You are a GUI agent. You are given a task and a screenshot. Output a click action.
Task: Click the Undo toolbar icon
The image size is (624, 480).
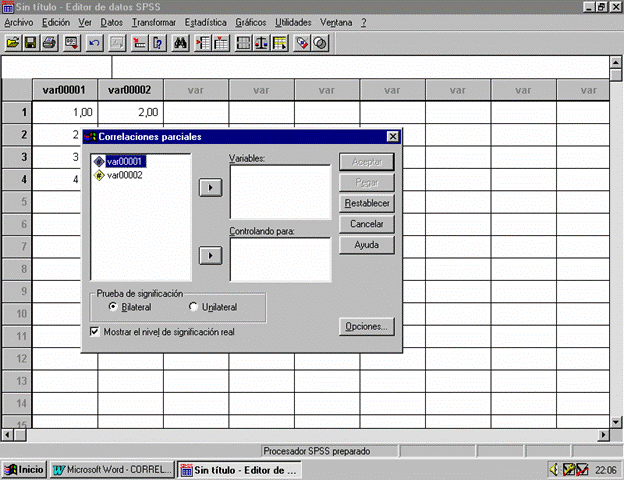[94, 43]
